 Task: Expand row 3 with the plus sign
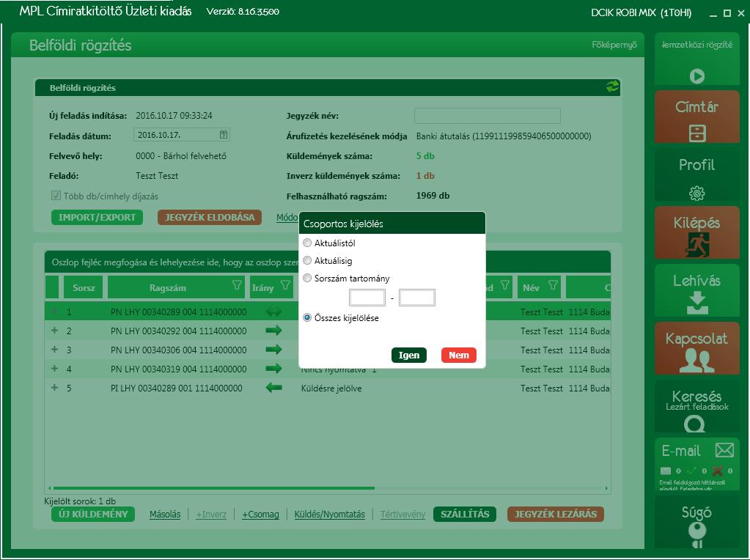tap(54, 350)
